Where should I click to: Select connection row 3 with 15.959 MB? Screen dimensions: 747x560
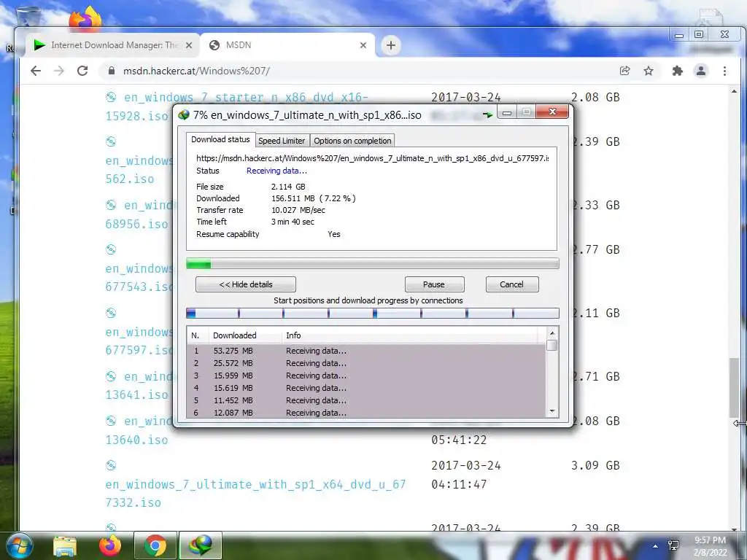366,376
